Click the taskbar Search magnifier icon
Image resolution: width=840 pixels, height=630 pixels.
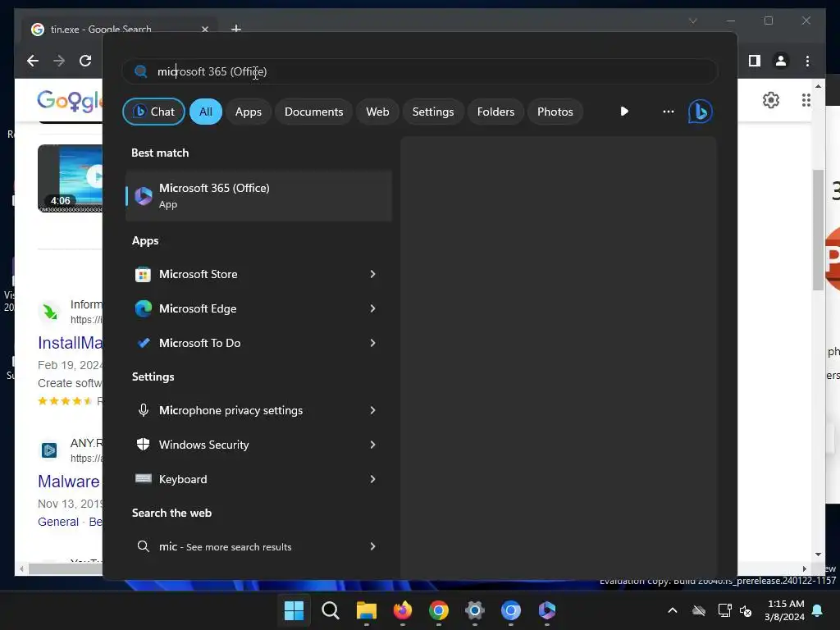pos(330,610)
